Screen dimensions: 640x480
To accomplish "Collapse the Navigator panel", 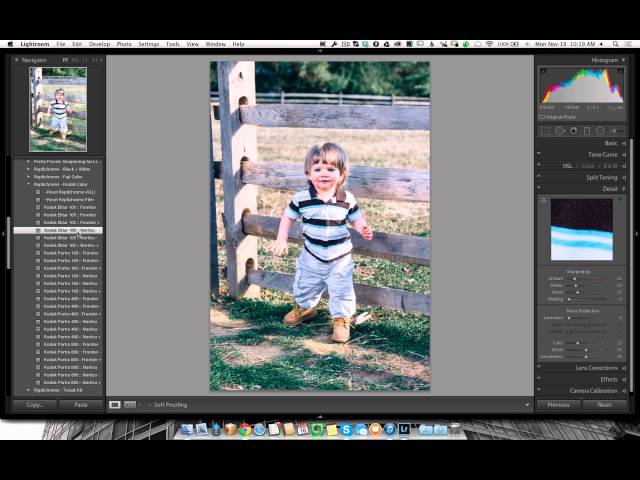I will (16, 60).
